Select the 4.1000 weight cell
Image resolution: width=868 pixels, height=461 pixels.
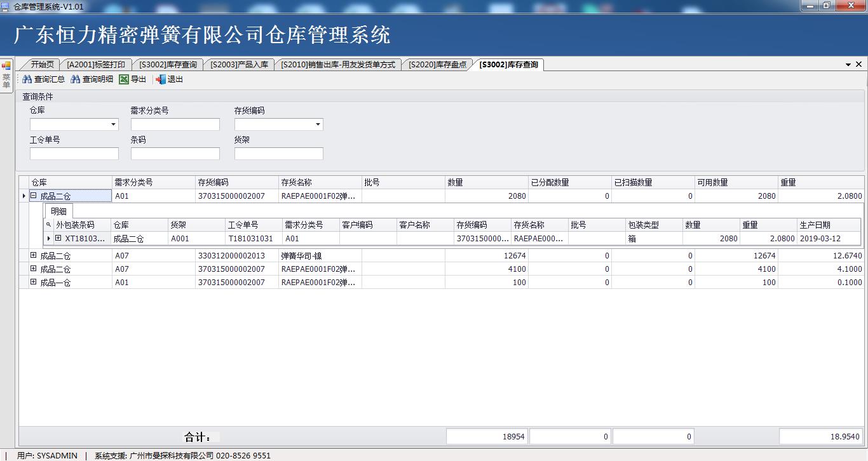click(x=821, y=269)
